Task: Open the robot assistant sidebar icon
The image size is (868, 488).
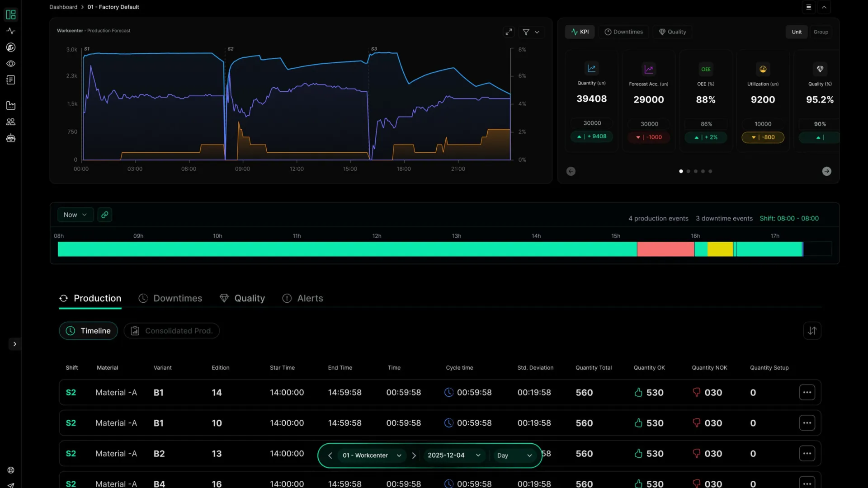Action: [11, 138]
